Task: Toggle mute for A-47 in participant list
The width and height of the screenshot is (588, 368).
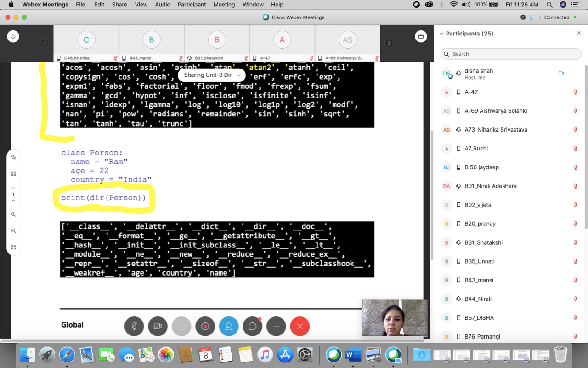Action: pyautogui.click(x=575, y=92)
